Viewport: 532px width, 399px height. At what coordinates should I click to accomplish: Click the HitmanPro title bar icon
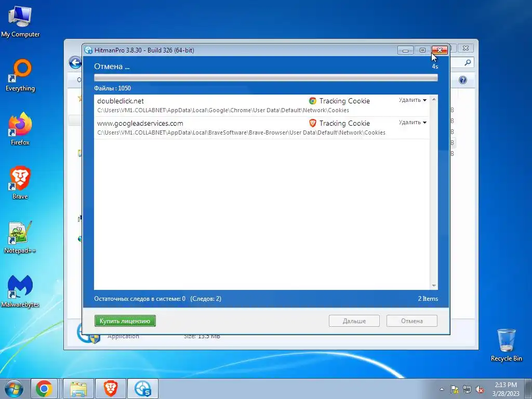(88, 50)
